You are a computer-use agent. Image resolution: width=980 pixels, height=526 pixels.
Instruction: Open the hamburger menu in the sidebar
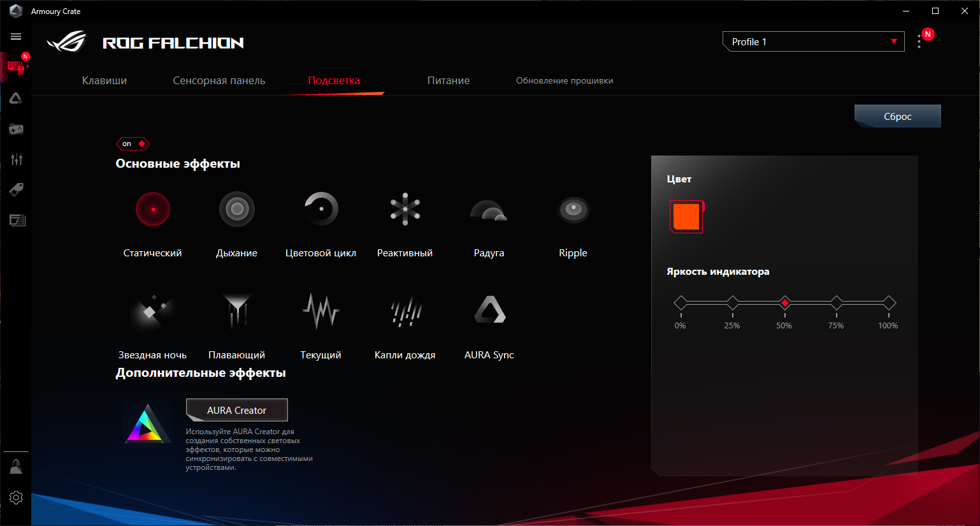pos(16,36)
